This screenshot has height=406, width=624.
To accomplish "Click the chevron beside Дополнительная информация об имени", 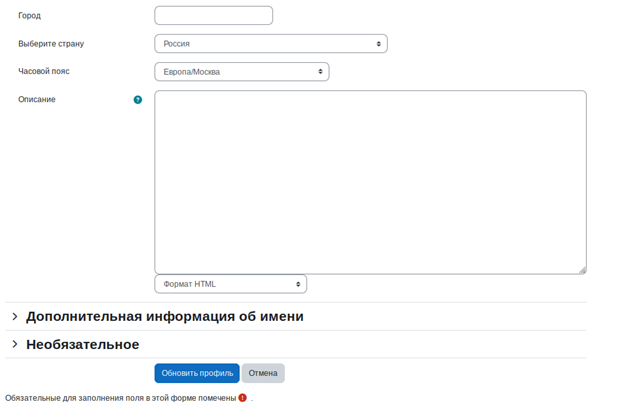I will coord(15,316).
